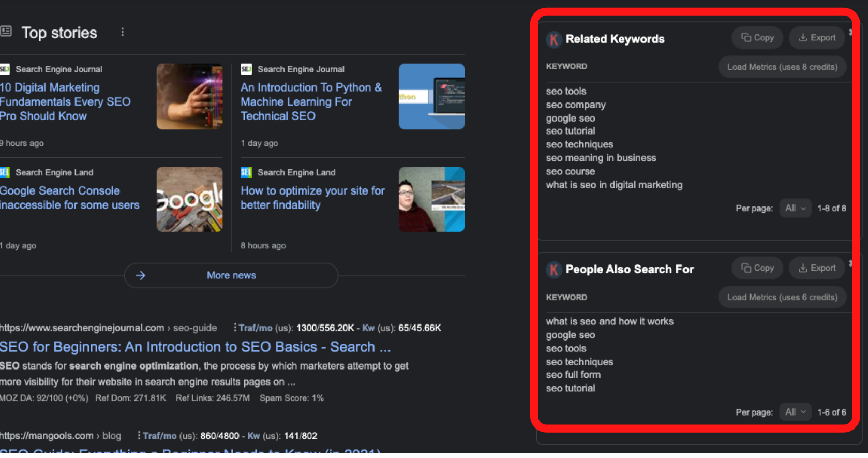Click Search Engine Journal favicon on Python story
This screenshot has width=868, height=458.
(246, 69)
